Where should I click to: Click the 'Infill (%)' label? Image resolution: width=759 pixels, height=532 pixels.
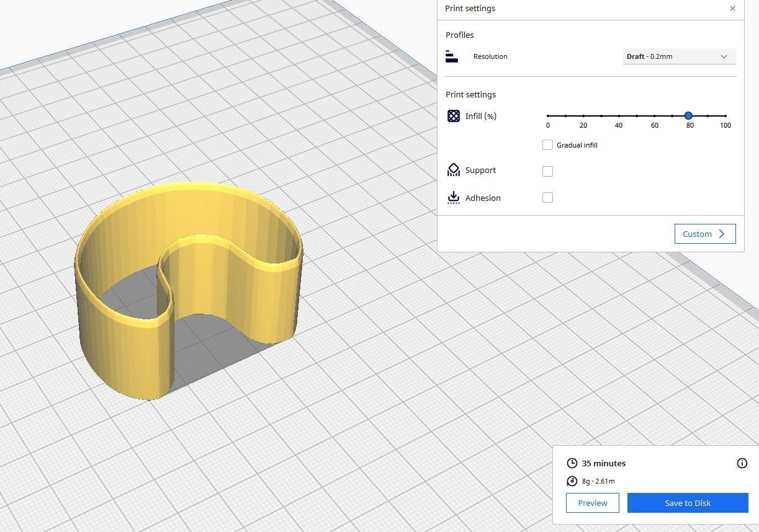(x=481, y=116)
